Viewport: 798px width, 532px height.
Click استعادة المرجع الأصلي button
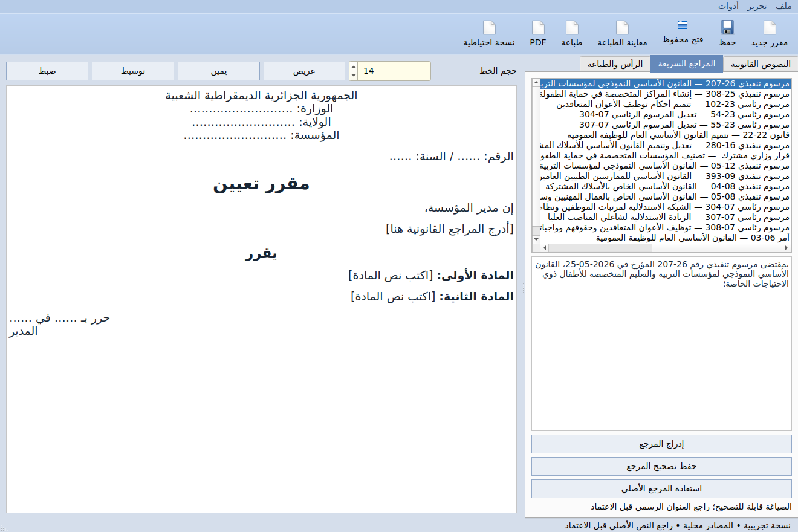661,488
